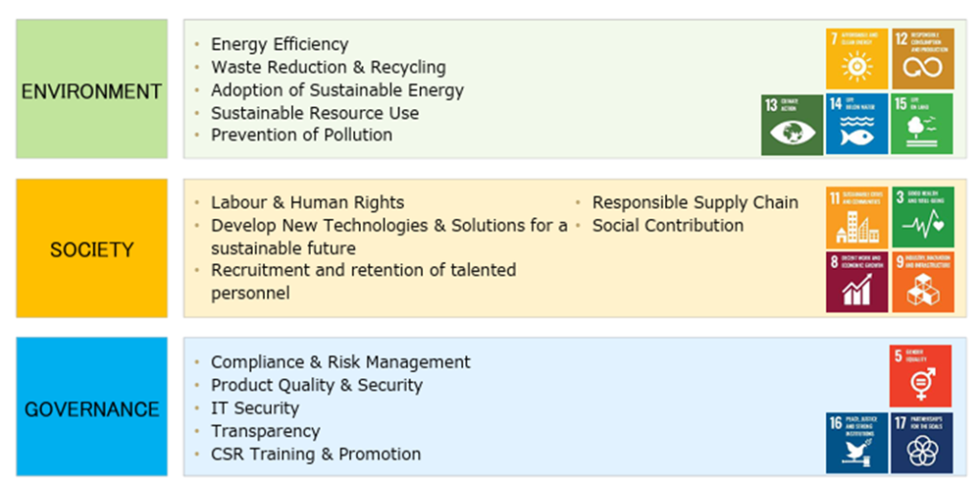Select the blue GOVERNANCE category box
This screenshot has height=487, width=980.
pos(92,407)
